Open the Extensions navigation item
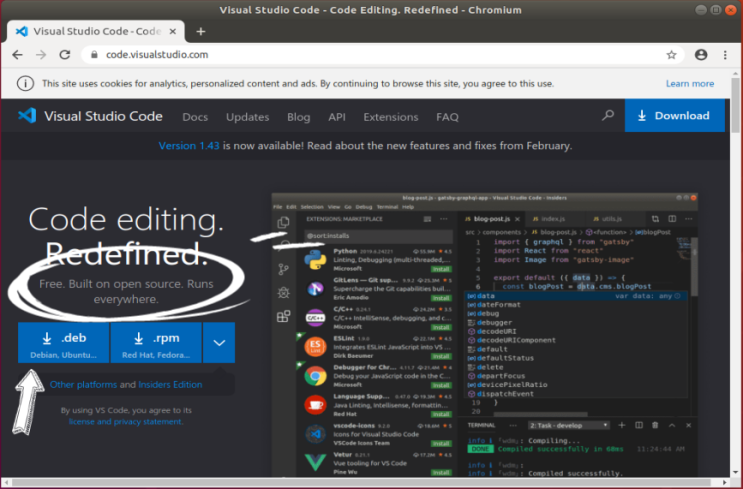Viewport: 743px width, 489px height. click(391, 117)
